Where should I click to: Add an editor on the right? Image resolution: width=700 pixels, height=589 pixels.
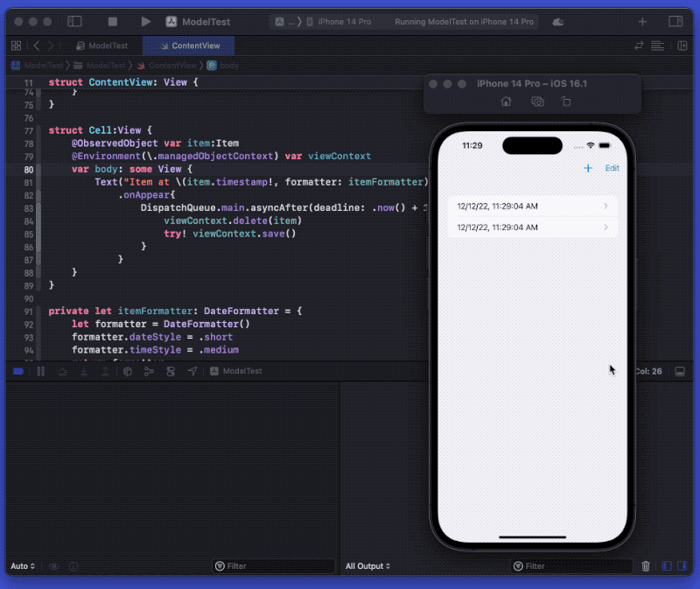[682, 46]
